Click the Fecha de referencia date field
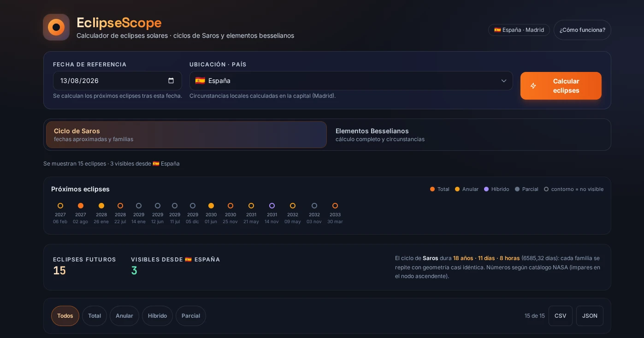 [118, 81]
